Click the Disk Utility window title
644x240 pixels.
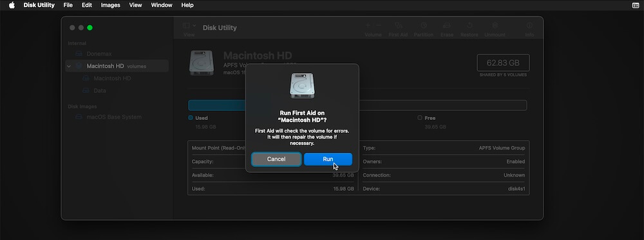point(220,28)
